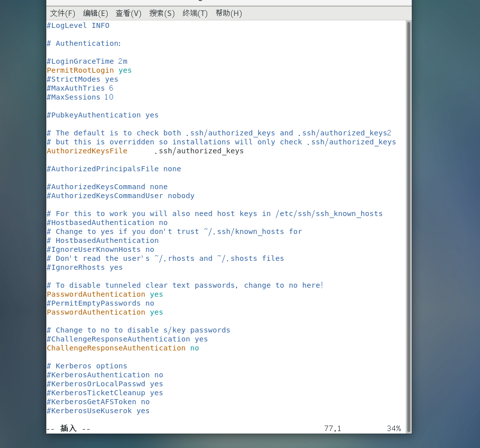The image size is (480, 448).
Task: Open the 编辑(E) menu
Action: (x=96, y=13)
